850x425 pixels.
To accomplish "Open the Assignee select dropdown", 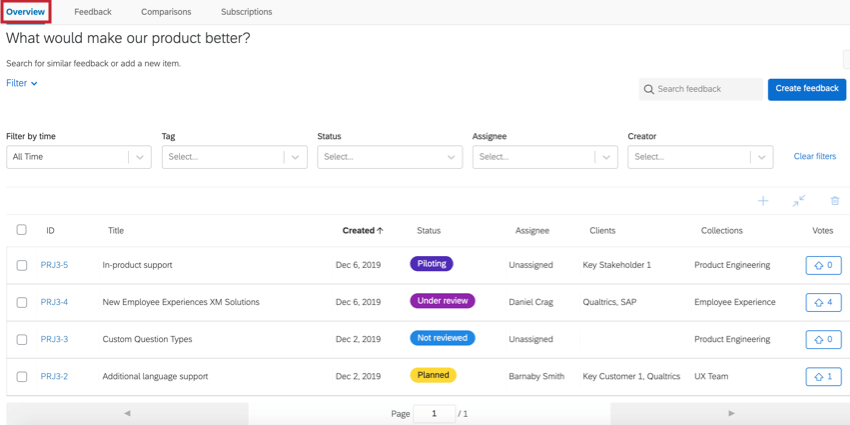I will click(x=545, y=157).
